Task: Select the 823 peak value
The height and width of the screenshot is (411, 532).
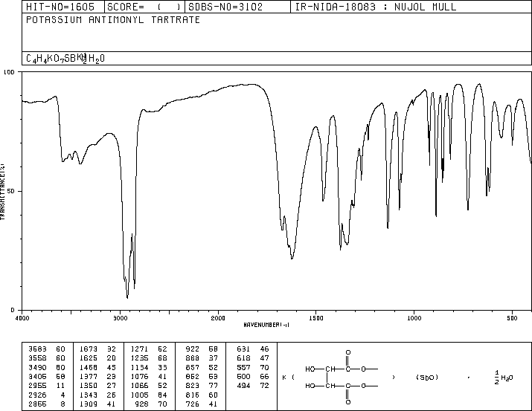Action: [x=193, y=386]
